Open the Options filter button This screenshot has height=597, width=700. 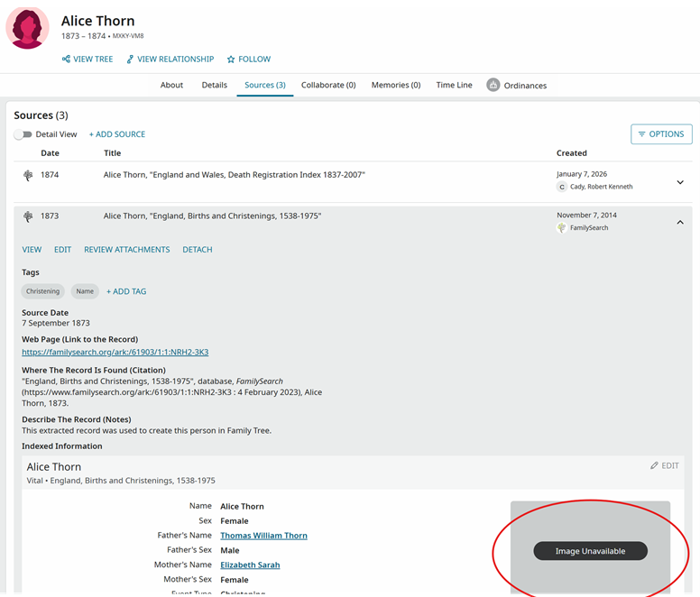click(661, 133)
